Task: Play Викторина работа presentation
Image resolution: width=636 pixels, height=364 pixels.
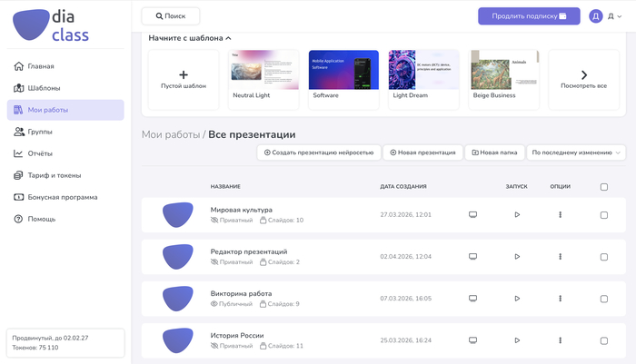Action: coord(517,299)
